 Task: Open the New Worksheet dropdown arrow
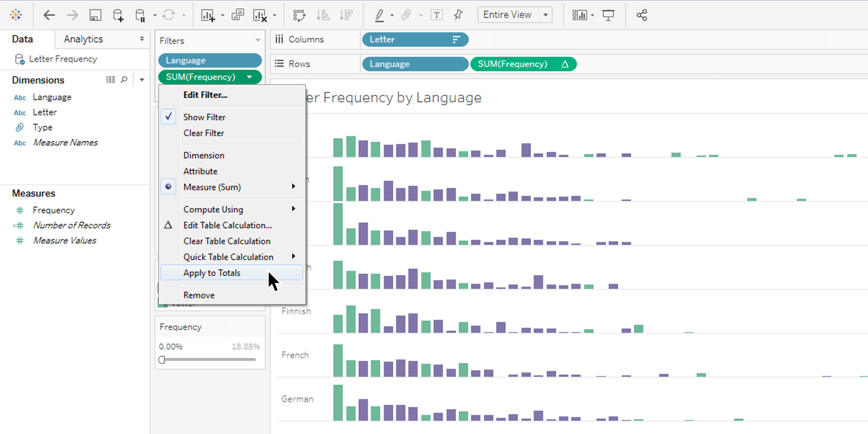pyautogui.click(x=222, y=15)
